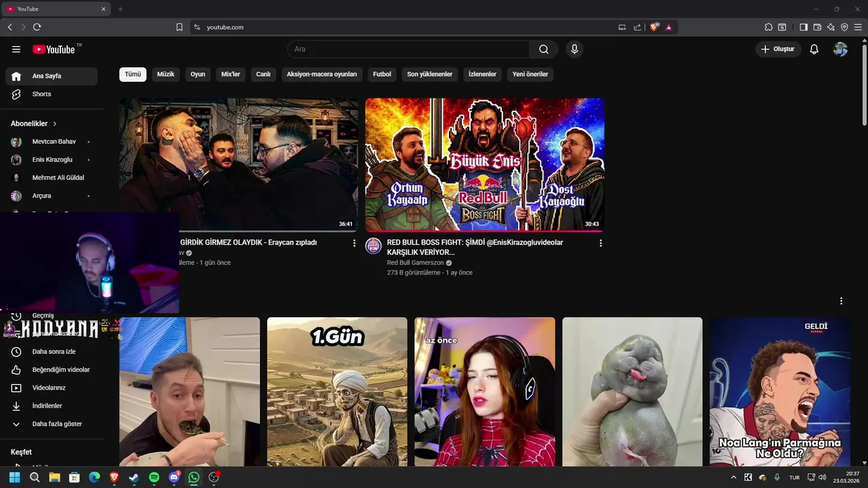Select the Futbol filter chip

click(x=382, y=75)
